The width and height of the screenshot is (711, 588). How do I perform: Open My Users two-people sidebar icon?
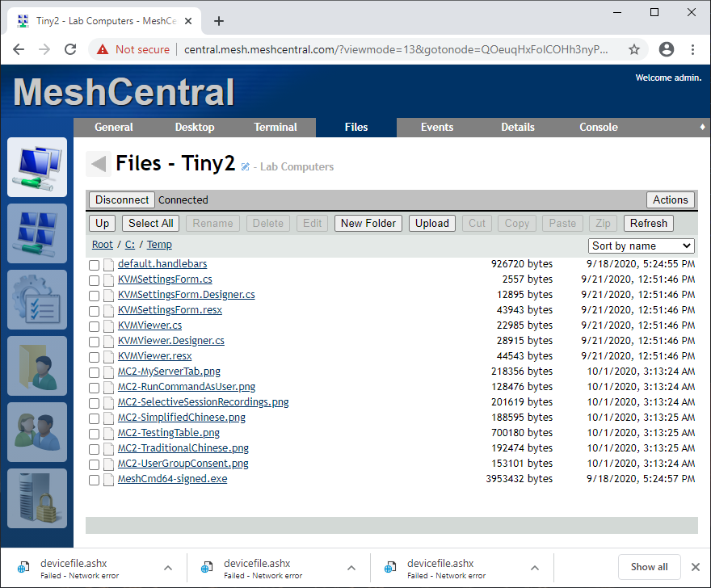(37, 432)
